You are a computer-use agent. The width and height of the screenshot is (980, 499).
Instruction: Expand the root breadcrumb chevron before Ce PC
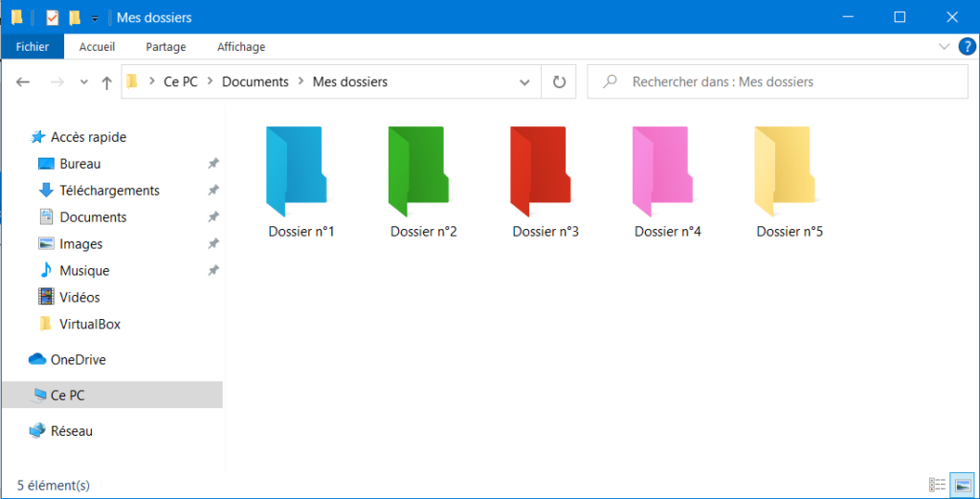151,81
